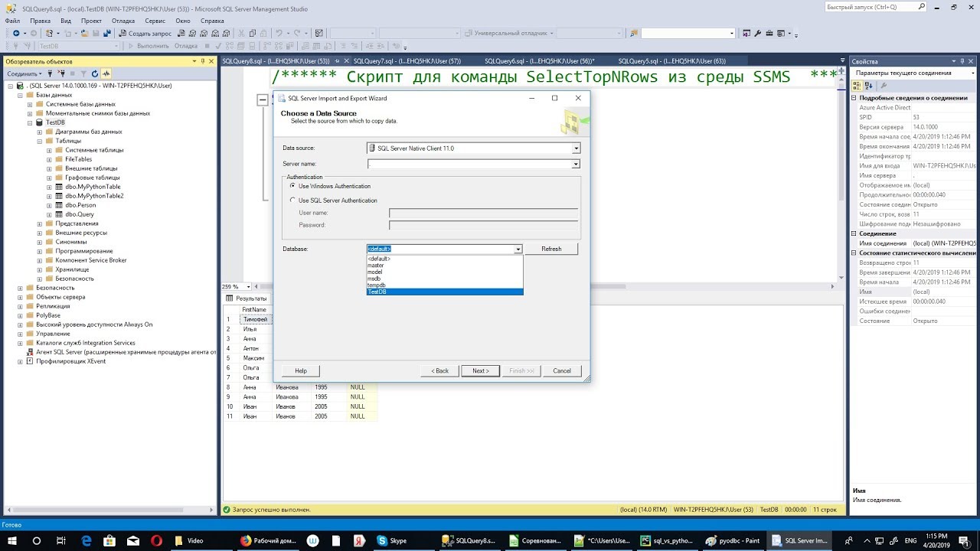980x551 pixels.
Task: Select Use SQL Server Authentication radio button
Action: point(292,201)
